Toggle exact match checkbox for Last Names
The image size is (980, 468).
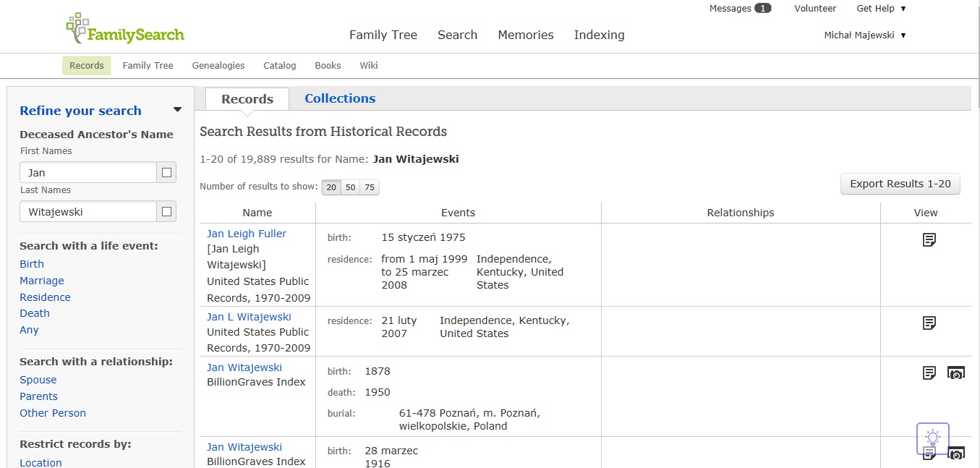[166, 212]
